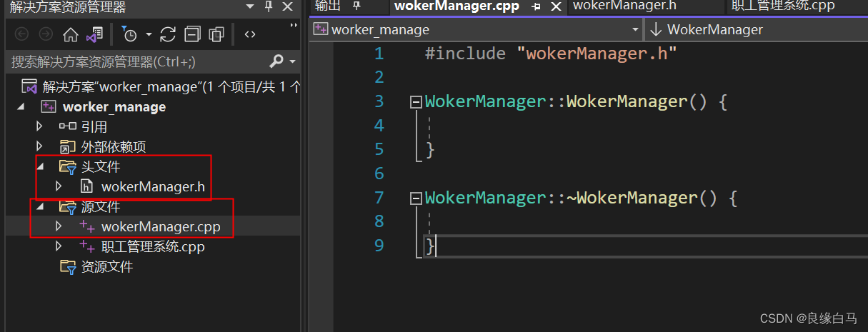Select the 引用 tree item
868x332 pixels.
[94, 127]
